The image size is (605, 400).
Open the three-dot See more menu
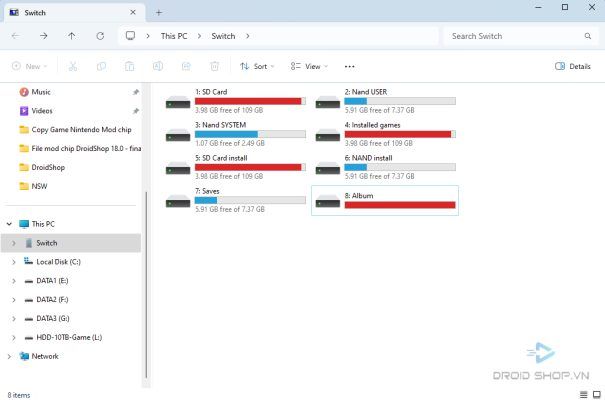(x=350, y=66)
